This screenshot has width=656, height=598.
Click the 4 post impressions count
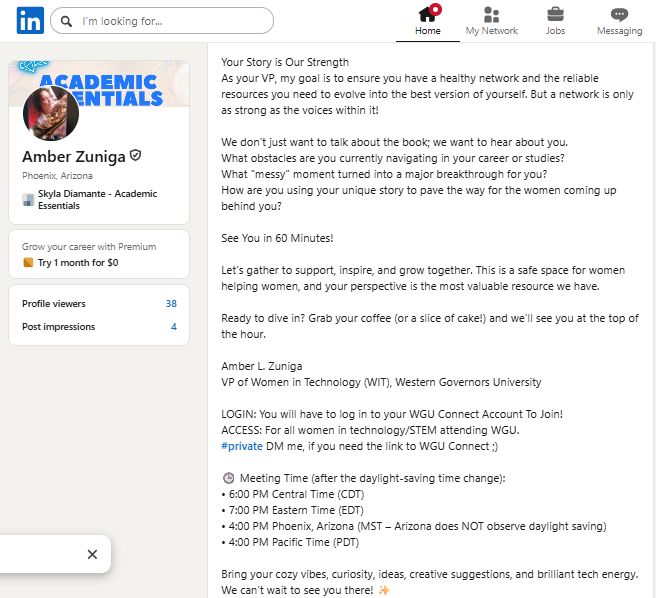click(x=174, y=326)
